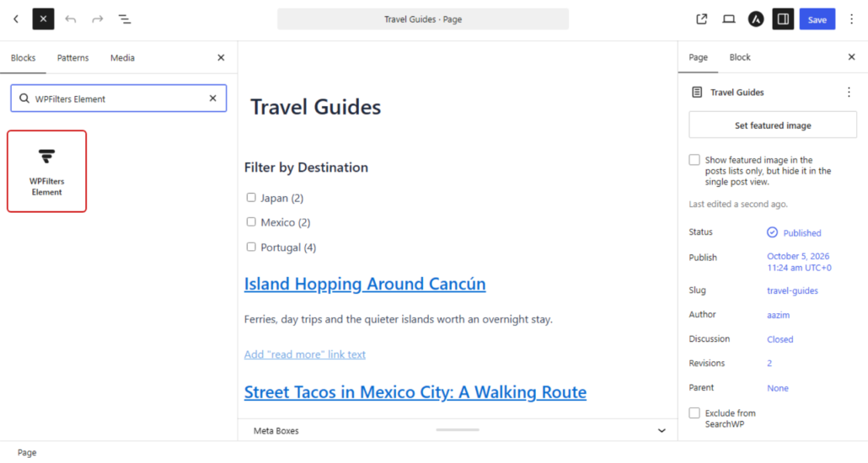Viewport: 868px width, 463px height.
Task: Change the publish date October 5, 2026
Action: (x=799, y=262)
